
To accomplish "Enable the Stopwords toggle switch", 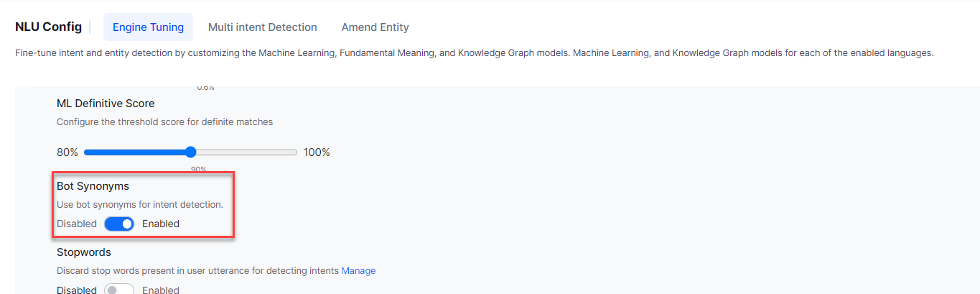I will point(119,289).
